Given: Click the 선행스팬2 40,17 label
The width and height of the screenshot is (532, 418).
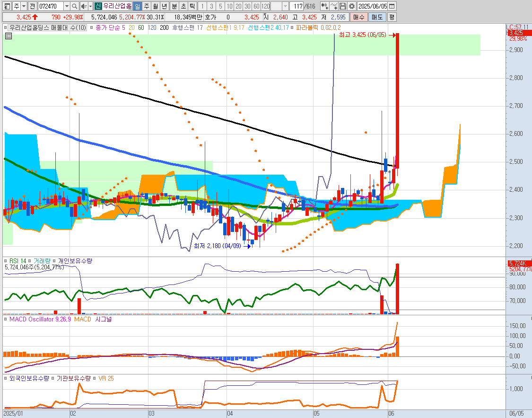Looking at the screenshot, I should [x=269, y=27].
